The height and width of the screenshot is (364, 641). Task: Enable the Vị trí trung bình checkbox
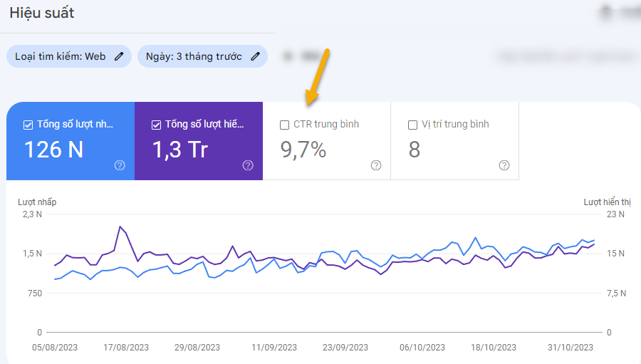[412, 125]
